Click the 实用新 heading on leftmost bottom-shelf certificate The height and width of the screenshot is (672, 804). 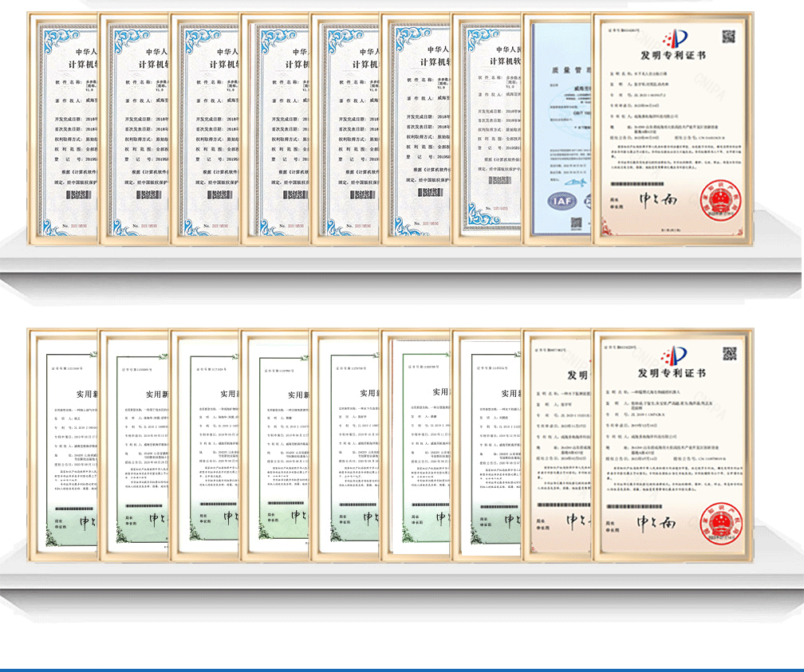tap(87, 394)
